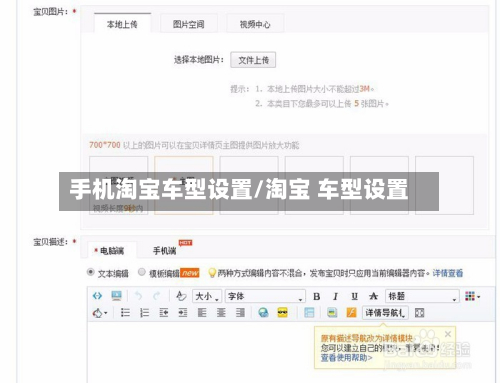
Task: Click the 文件上传 button
Action: (253, 60)
